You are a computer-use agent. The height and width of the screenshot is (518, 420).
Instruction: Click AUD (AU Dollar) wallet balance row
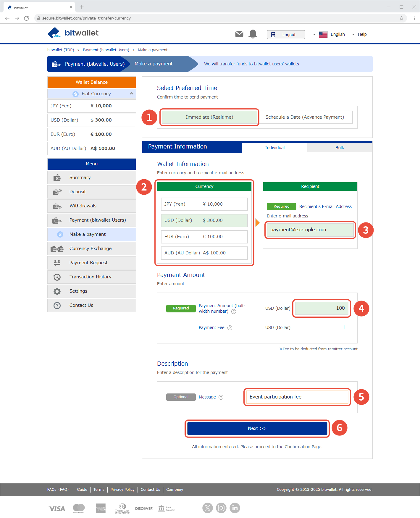(x=92, y=149)
